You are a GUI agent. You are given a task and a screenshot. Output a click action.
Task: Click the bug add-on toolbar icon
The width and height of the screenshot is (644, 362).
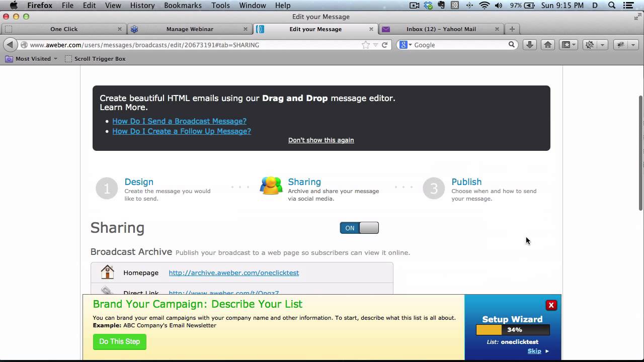click(x=621, y=45)
